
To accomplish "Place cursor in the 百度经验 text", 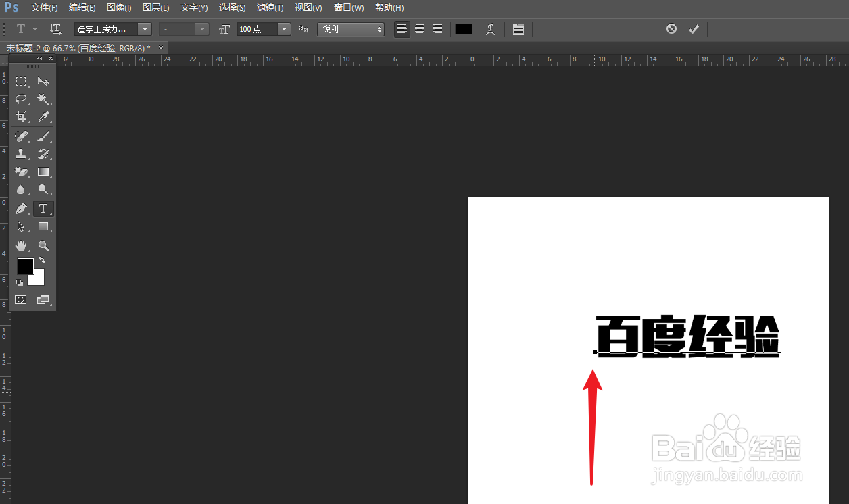I will pos(688,336).
